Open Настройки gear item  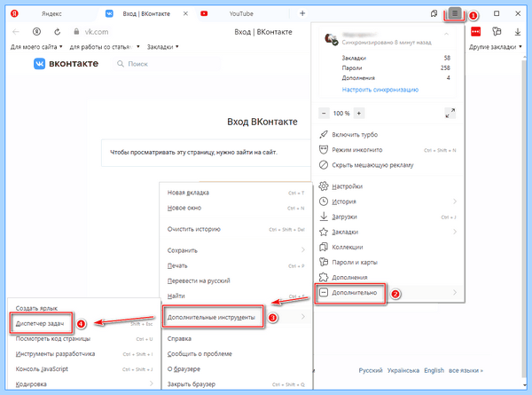tap(387, 186)
